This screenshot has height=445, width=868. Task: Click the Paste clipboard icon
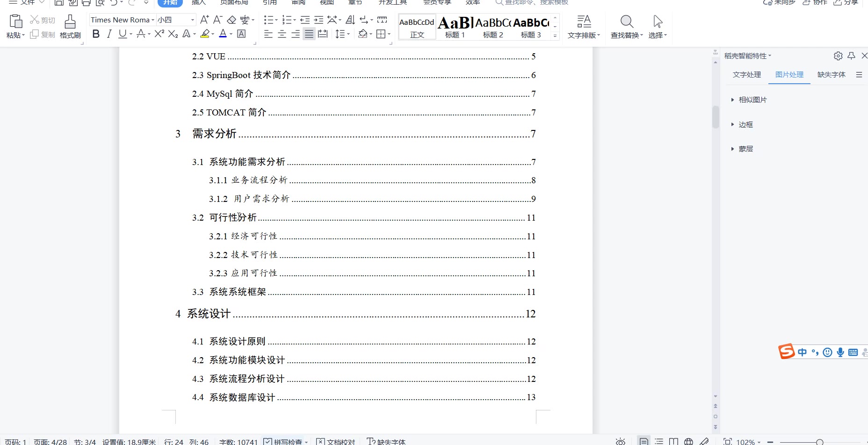16,22
